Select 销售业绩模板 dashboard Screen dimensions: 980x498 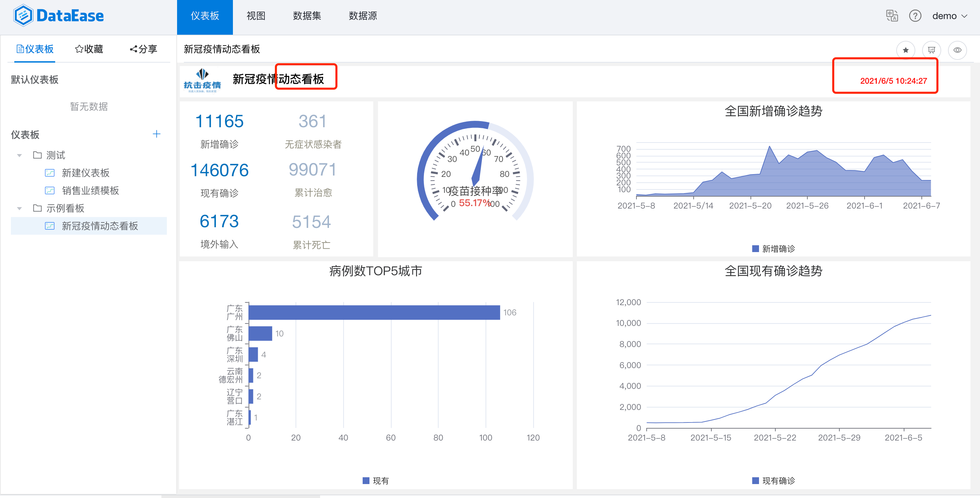click(x=90, y=190)
